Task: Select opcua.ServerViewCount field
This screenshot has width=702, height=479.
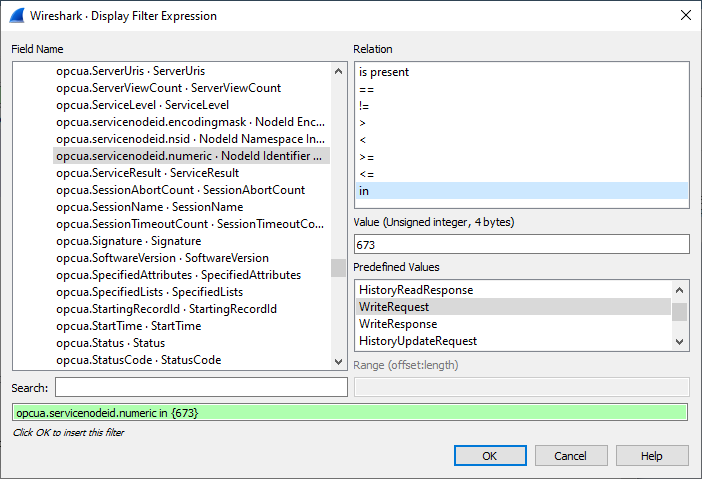Action: [x=191, y=88]
